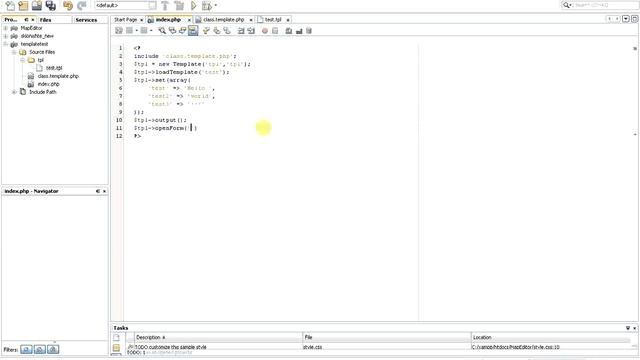This screenshot has width=640, height=360.
Task: Click the Save All toolbar icon
Action: 50,6
